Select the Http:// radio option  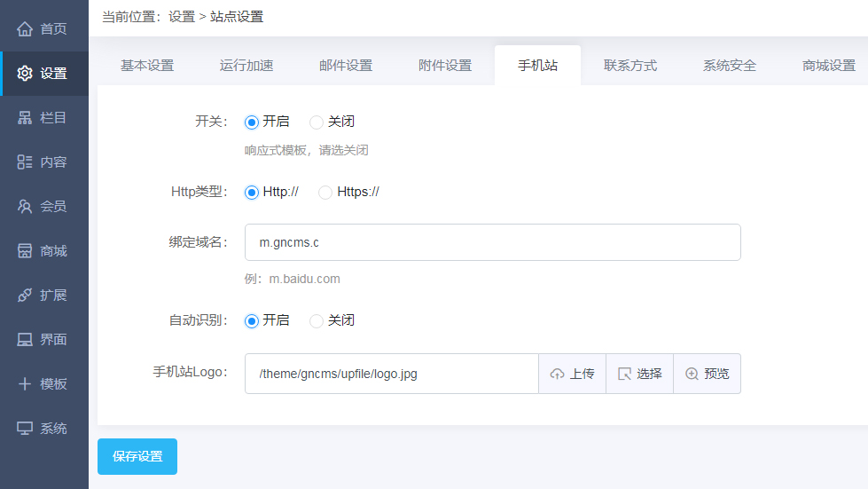pyautogui.click(x=252, y=193)
